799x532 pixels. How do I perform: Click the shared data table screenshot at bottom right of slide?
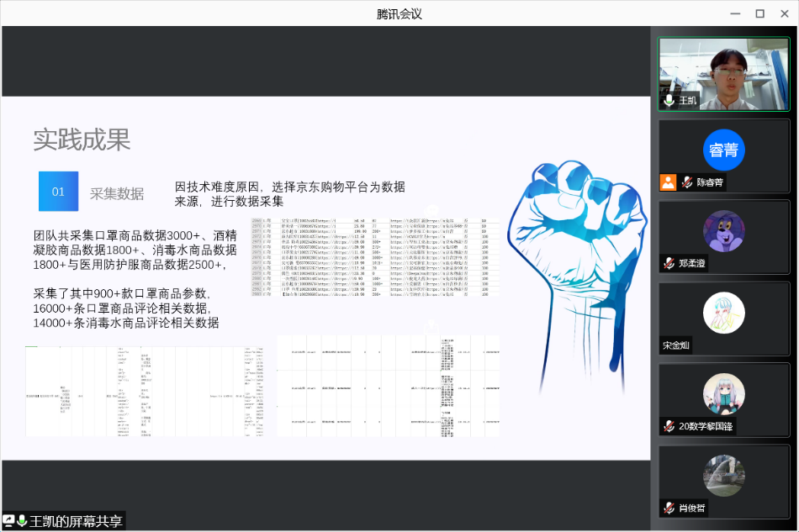coord(388,386)
